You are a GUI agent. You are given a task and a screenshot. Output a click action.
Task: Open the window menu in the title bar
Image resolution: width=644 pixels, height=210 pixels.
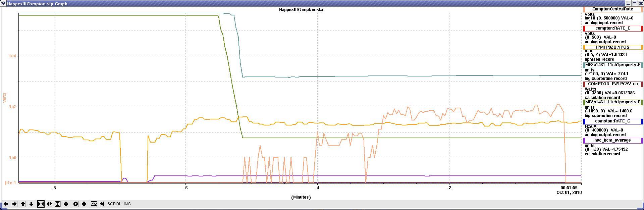(3, 3)
